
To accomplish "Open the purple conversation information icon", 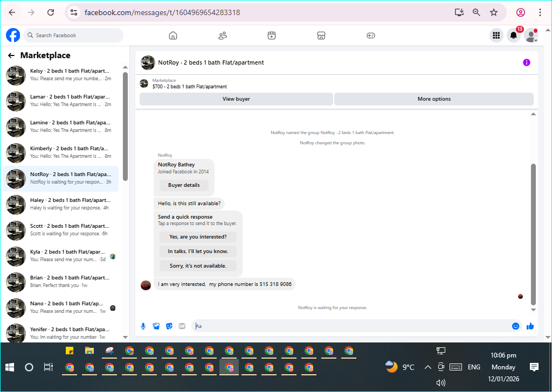I will (x=527, y=62).
